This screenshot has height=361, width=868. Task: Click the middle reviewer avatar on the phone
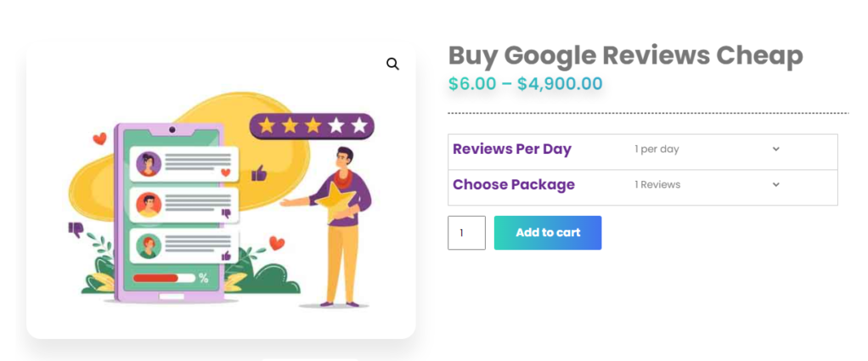click(149, 204)
